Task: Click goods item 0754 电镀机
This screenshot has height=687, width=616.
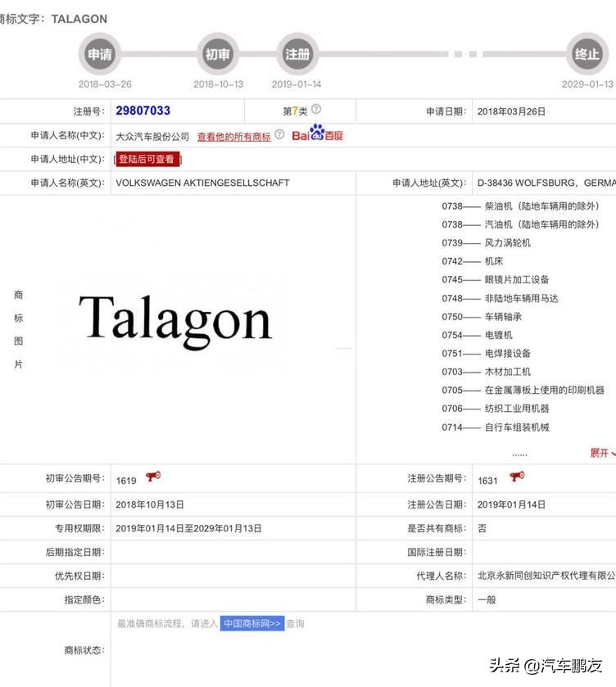Action: [x=477, y=335]
